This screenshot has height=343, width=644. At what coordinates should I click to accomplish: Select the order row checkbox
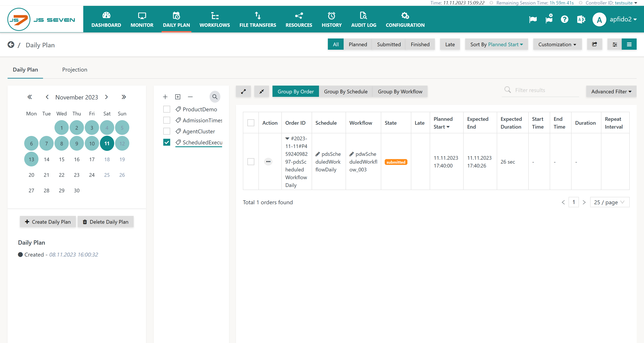click(251, 162)
